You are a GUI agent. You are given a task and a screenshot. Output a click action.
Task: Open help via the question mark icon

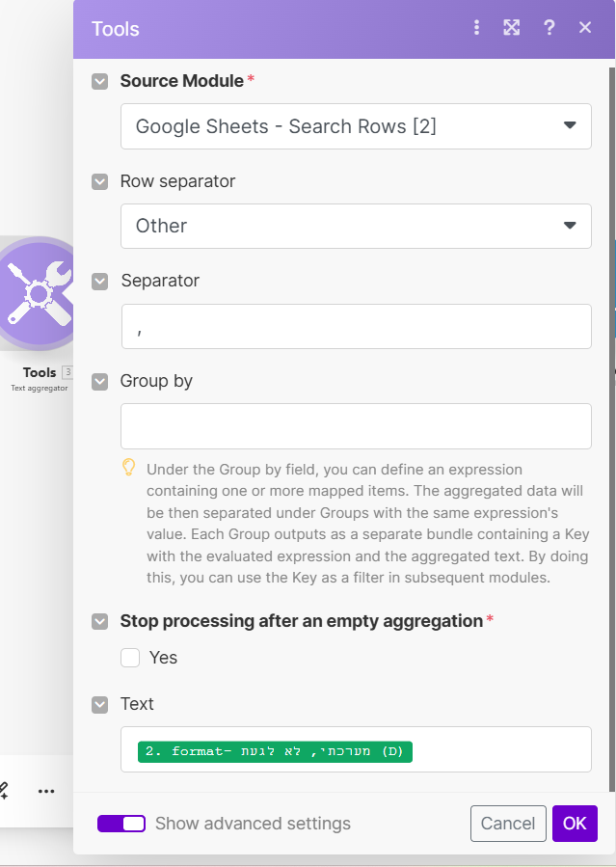tap(549, 28)
